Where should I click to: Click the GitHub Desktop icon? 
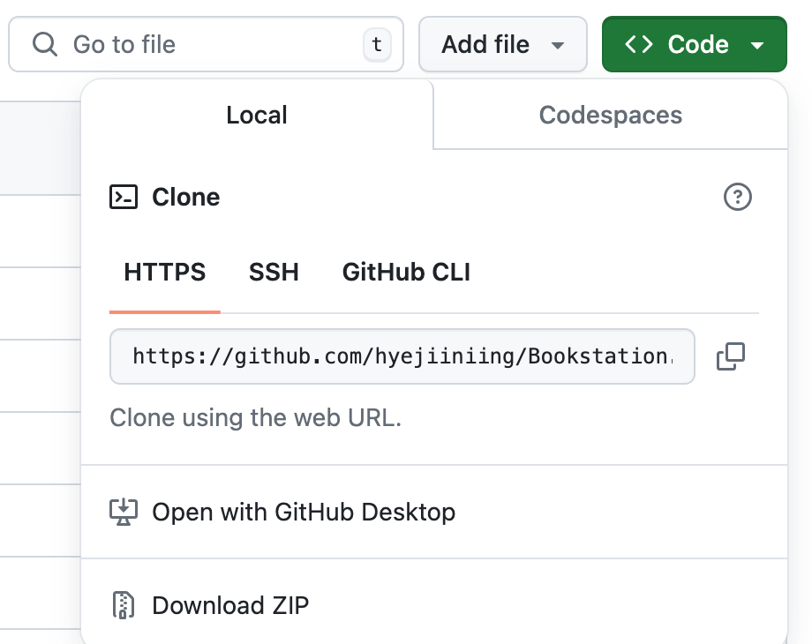coord(124,512)
